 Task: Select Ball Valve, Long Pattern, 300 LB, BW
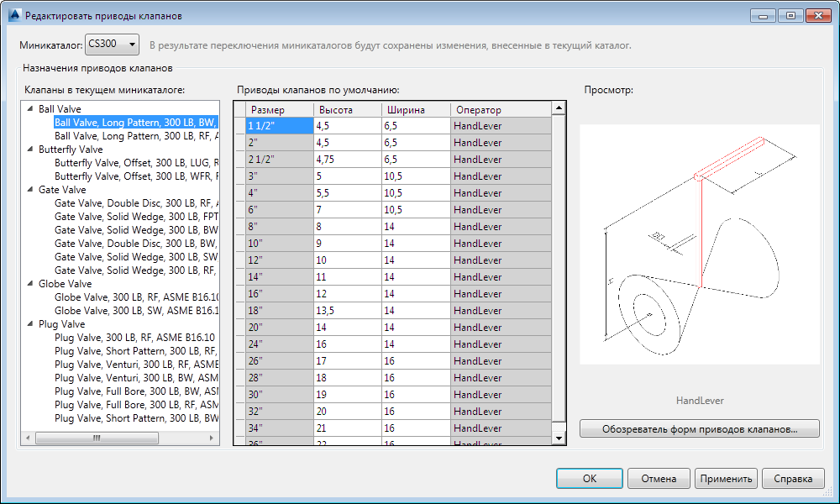coord(136,123)
